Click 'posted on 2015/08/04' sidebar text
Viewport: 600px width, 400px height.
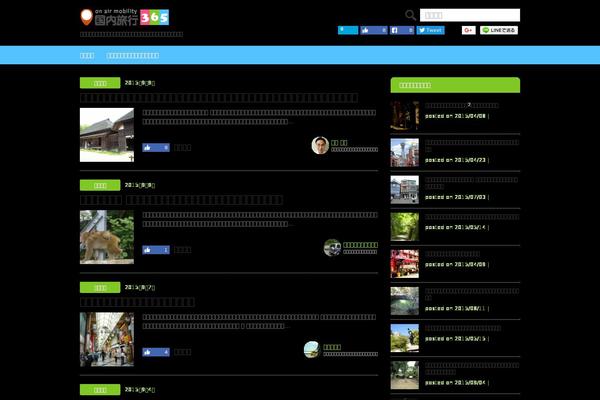pyautogui.click(x=455, y=383)
